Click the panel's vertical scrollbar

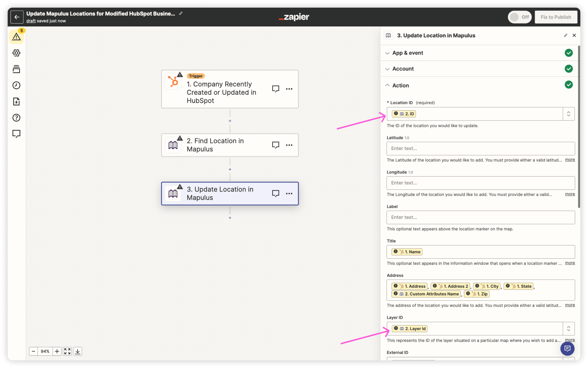578,126
